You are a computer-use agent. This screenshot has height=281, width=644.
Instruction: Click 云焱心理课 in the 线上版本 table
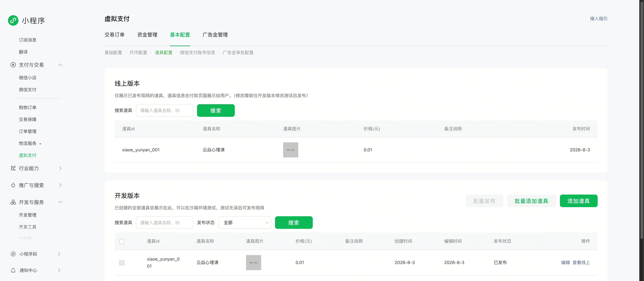(214, 150)
